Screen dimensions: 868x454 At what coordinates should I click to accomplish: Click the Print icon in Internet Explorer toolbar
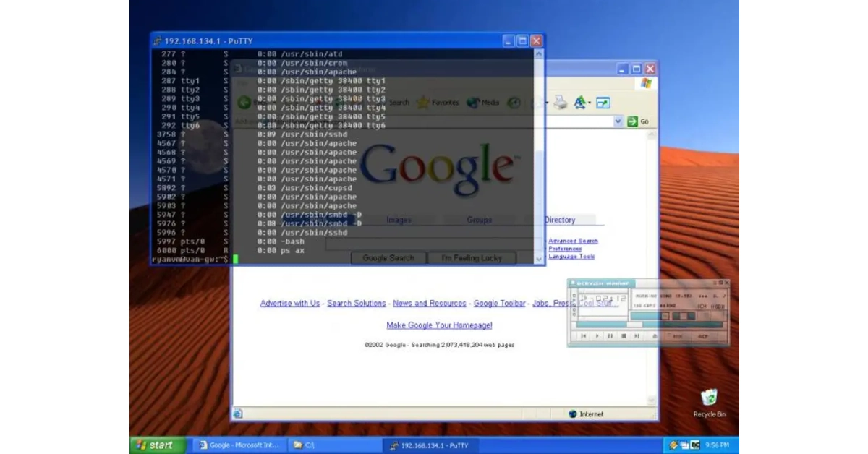[x=561, y=103]
